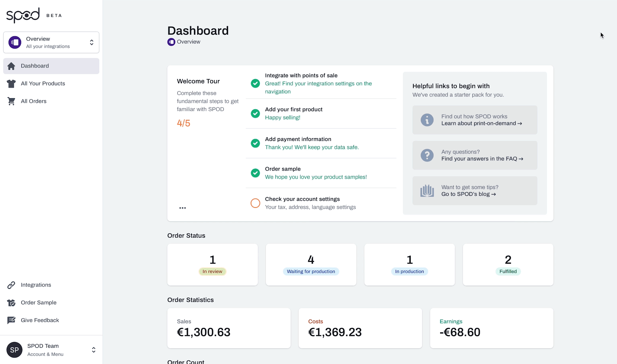This screenshot has height=364, width=617.
Task: Click the SP account avatar
Action: 14,350
